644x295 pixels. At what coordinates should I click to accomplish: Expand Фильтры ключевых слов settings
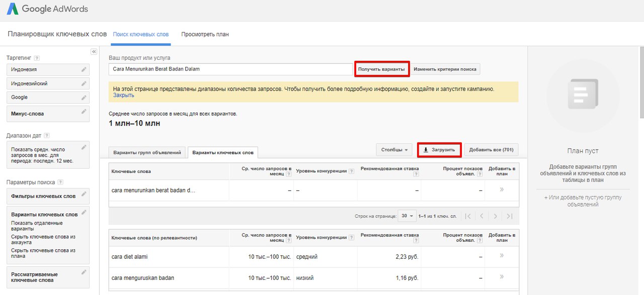point(48,196)
